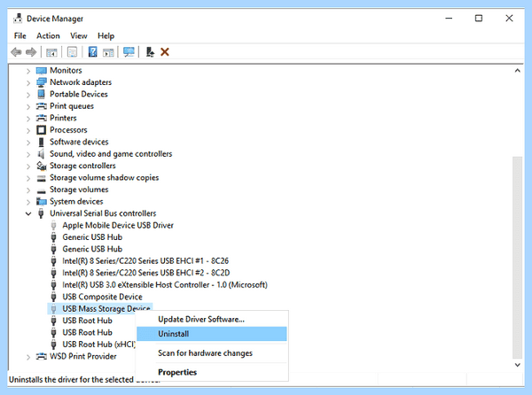532x395 pixels.
Task: Choose Update Driver Software from context menu
Action: 212,319
